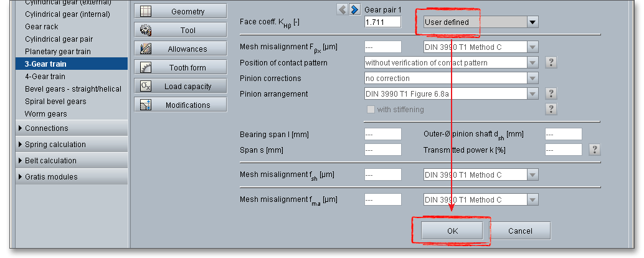
Task: Open the User defined face coefficient dropdown
Action: [x=532, y=22]
